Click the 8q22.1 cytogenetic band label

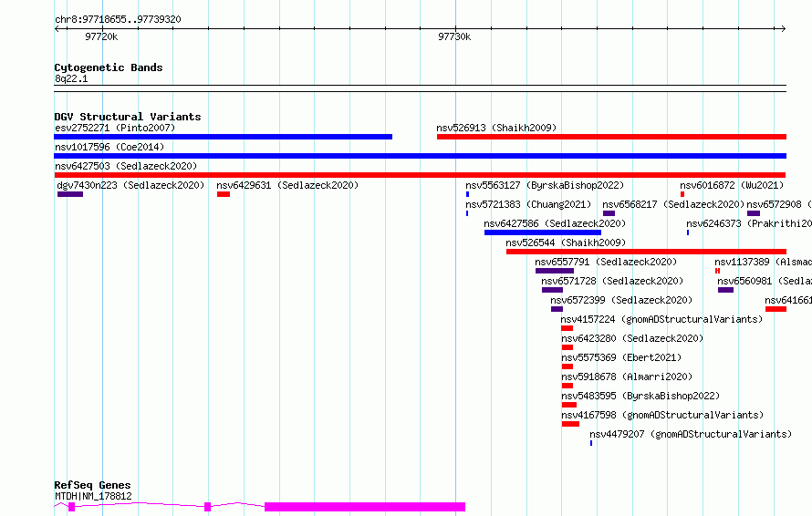(71, 78)
